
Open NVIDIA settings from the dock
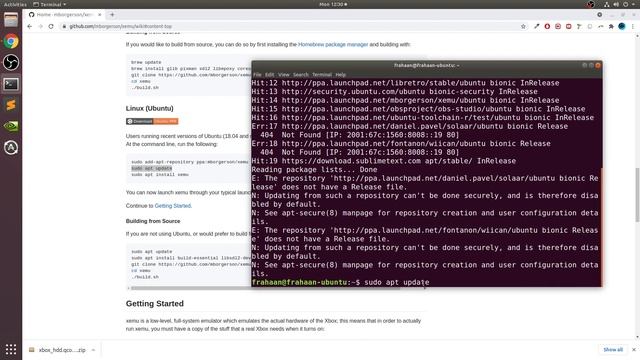coord(11,127)
